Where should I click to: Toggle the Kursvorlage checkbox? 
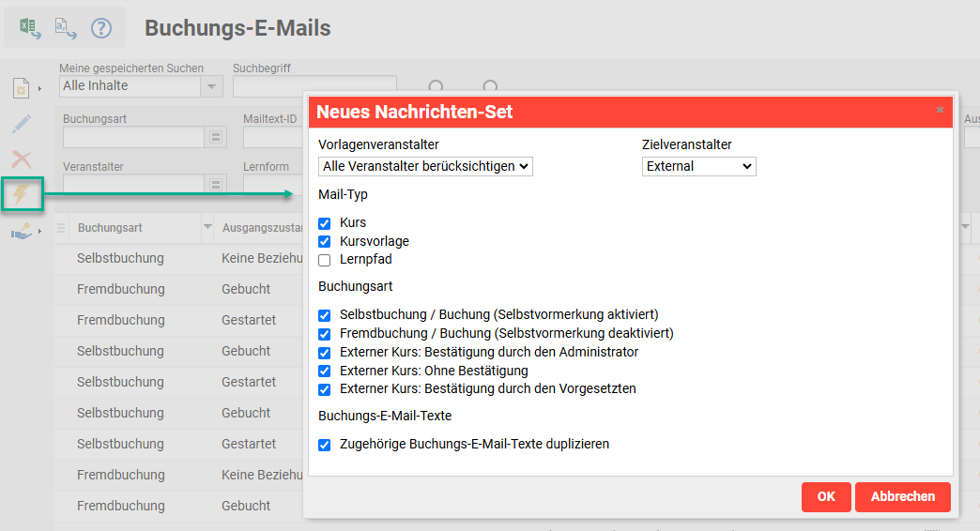pyautogui.click(x=325, y=241)
